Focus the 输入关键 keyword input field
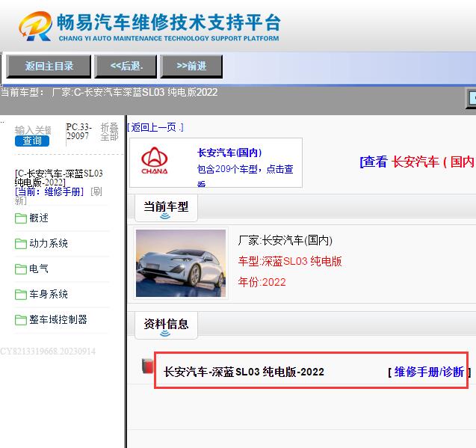Screen dimensions: 476x448 pos(33,130)
